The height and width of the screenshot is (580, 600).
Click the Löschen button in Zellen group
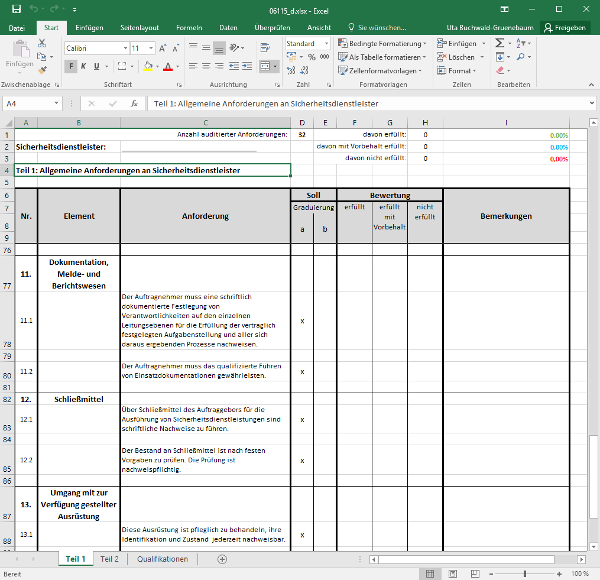(462, 57)
